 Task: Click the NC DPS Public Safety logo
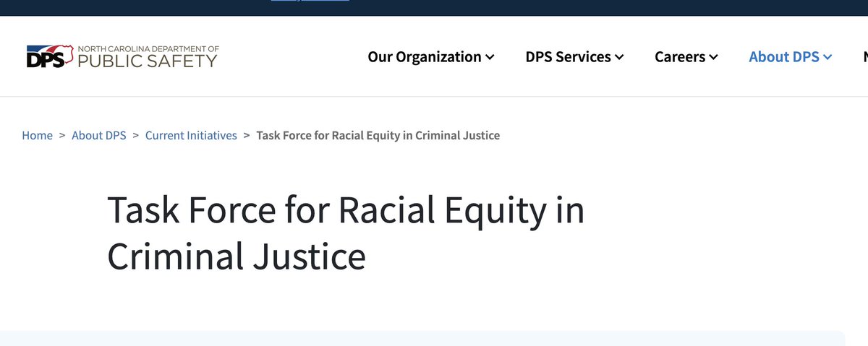pos(122,56)
